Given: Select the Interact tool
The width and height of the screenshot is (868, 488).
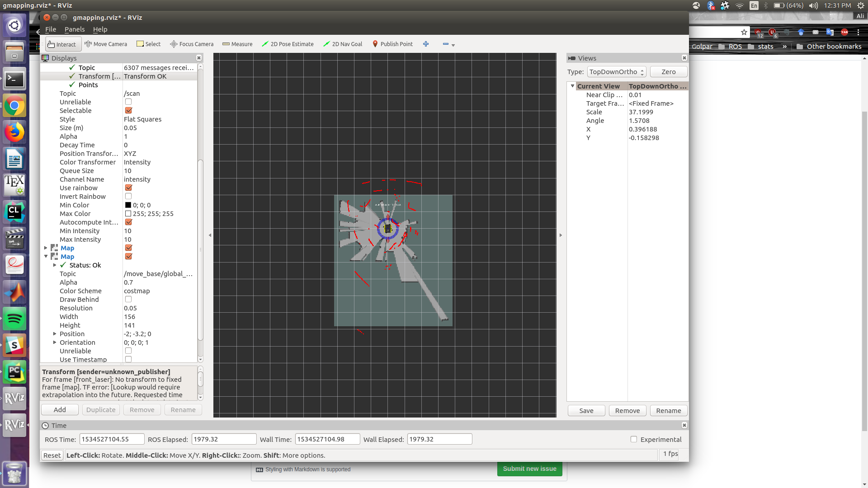Looking at the screenshot, I should 62,44.
